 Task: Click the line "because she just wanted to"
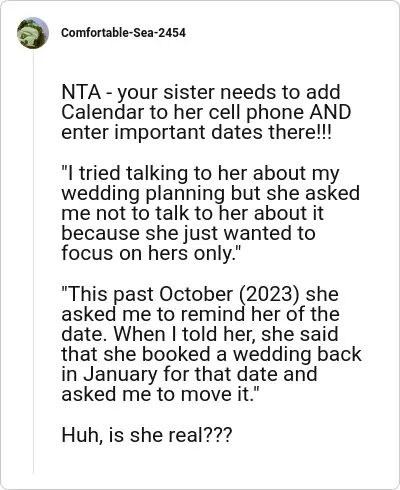coord(188,233)
